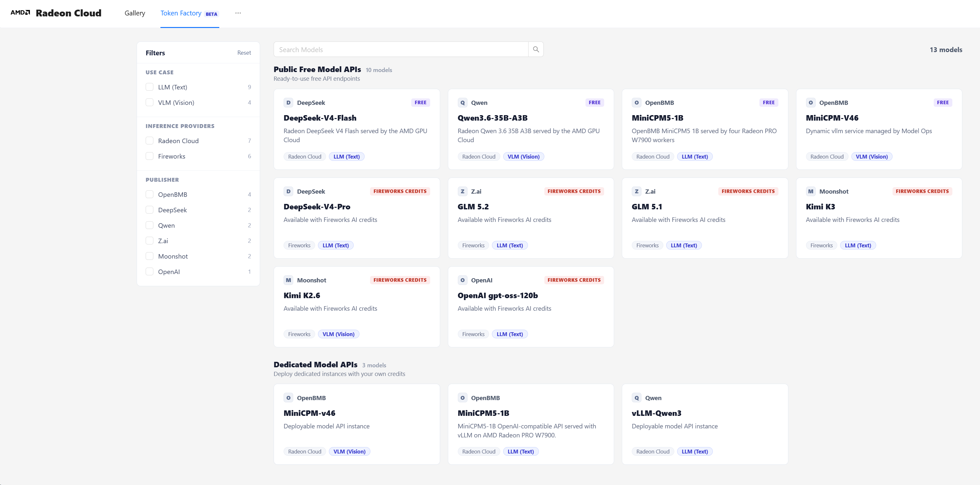Click the OpenBMB icon on MiniCPM-v46 dedicated card
Image resolution: width=980 pixels, height=485 pixels.
pyautogui.click(x=288, y=398)
